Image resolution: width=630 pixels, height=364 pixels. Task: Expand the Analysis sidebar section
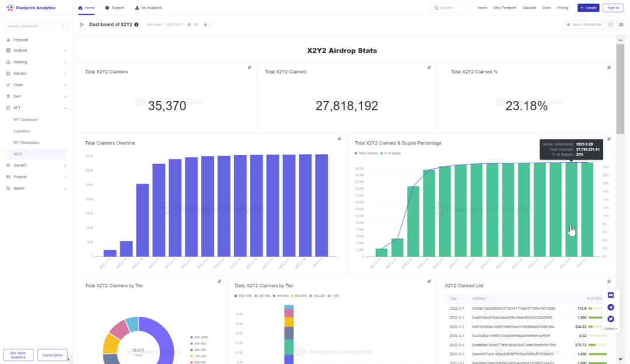65,51
